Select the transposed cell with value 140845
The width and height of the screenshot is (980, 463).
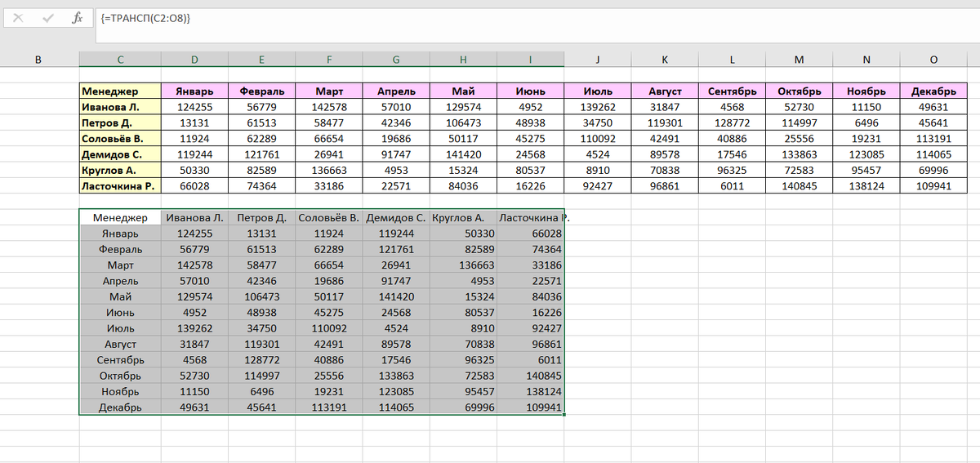530,376
